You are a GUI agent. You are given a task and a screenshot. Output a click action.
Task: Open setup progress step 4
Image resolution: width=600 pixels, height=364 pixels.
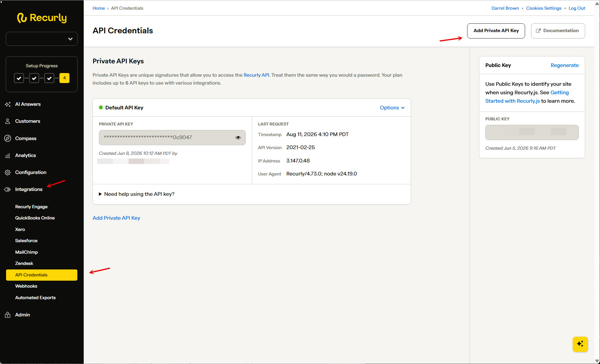pyautogui.click(x=64, y=78)
